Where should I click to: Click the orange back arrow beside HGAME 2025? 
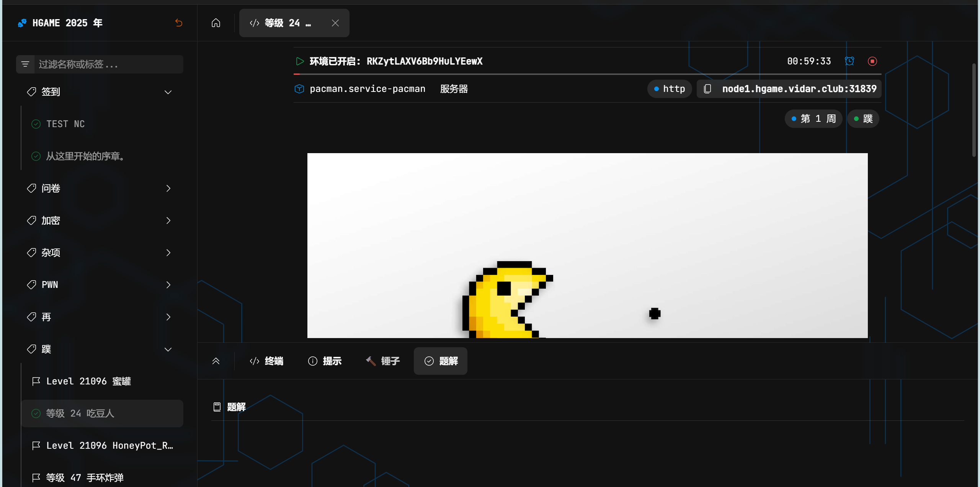(x=178, y=23)
